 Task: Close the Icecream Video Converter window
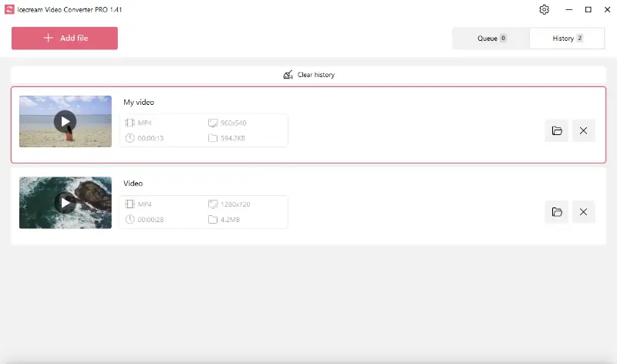[x=607, y=9]
